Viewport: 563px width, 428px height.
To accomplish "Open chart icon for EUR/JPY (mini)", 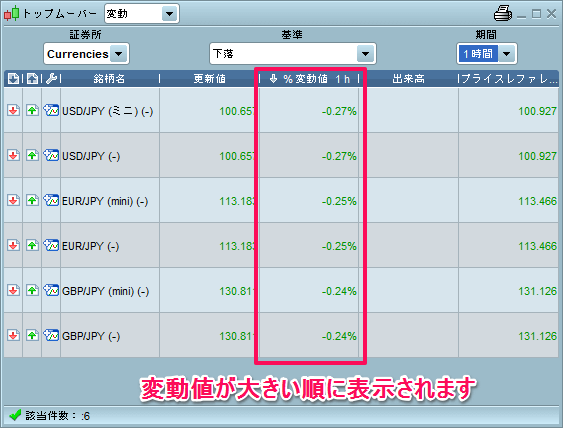I will 51,200.
